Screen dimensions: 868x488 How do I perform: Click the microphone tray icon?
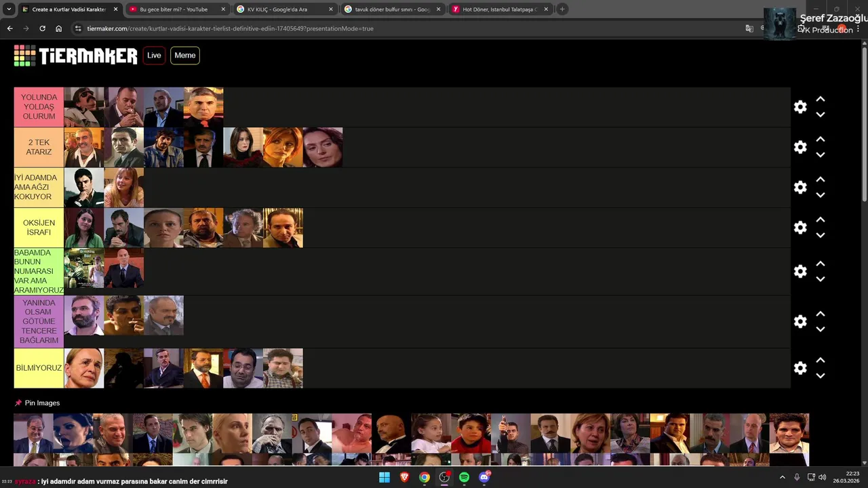[x=797, y=477]
